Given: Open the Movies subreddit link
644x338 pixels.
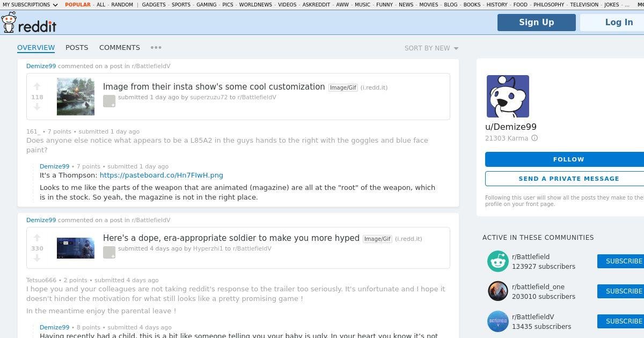Looking at the screenshot, I should [429, 5].
